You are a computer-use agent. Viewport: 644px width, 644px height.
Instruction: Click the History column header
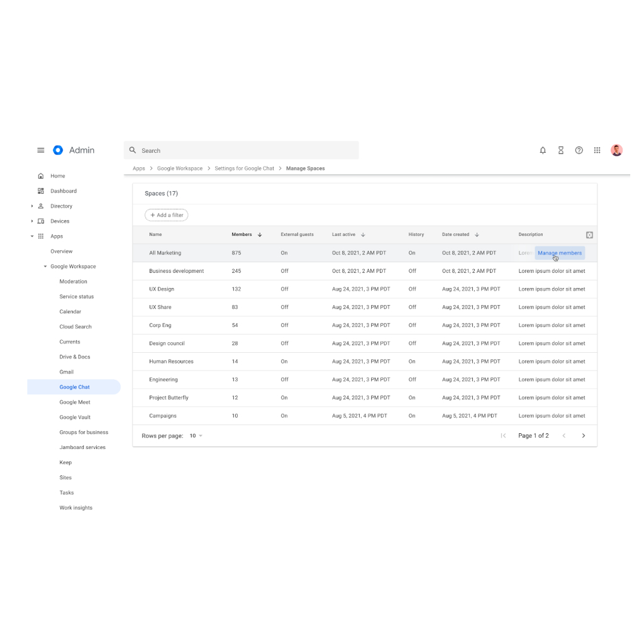[416, 235]
